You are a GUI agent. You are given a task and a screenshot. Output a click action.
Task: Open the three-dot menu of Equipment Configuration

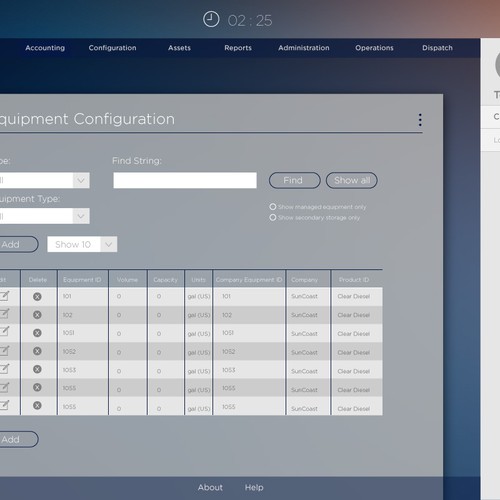(420, 120)
